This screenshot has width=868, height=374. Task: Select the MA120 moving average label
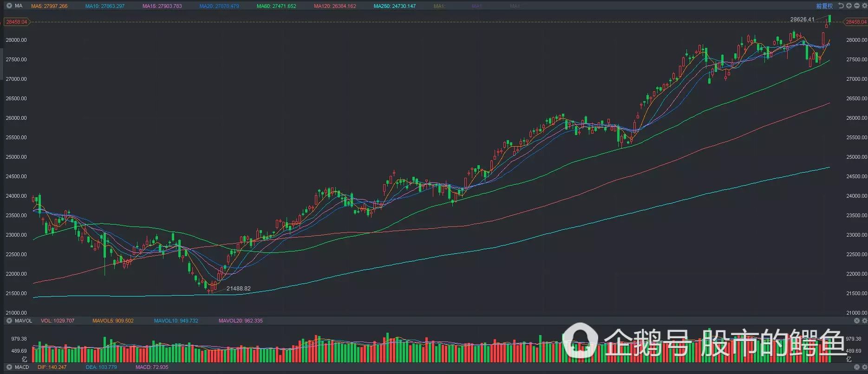335,6
